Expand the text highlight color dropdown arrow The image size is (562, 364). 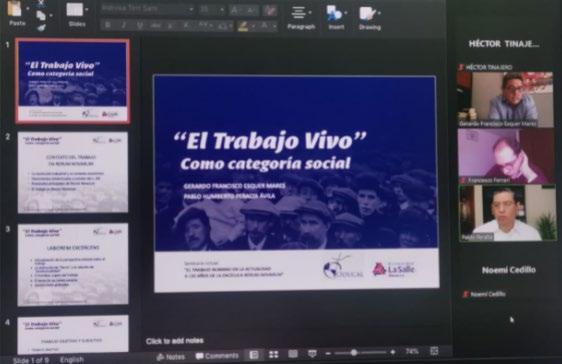click(x=253, y=26)
